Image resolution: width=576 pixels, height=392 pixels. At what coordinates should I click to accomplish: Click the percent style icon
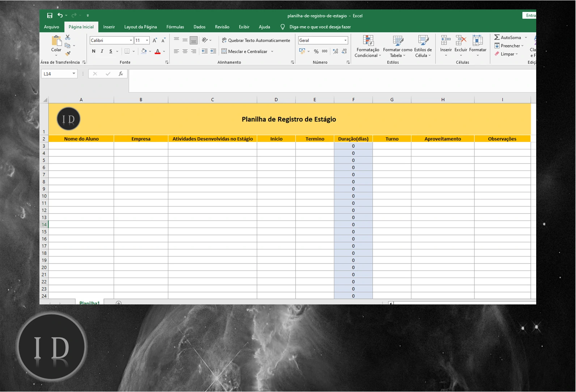[x=316, y=51]
